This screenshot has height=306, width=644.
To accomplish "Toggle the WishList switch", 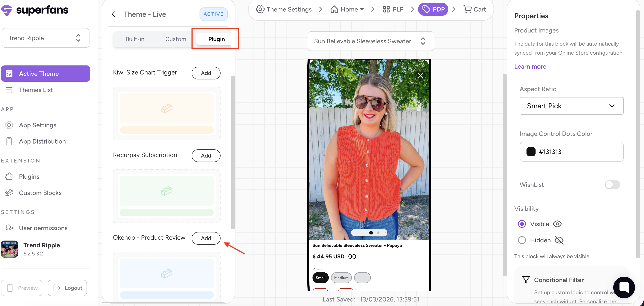I will point(612,185).
